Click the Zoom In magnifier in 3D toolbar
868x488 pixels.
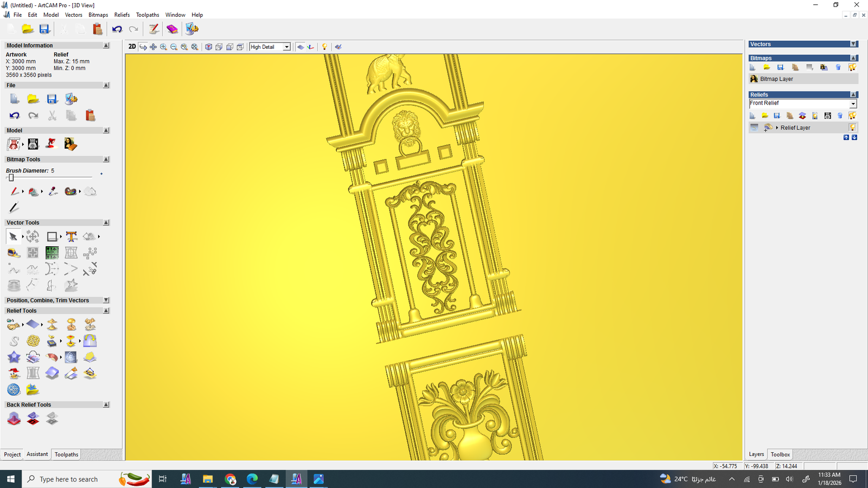pyautogui.click(x=163, y=47)
